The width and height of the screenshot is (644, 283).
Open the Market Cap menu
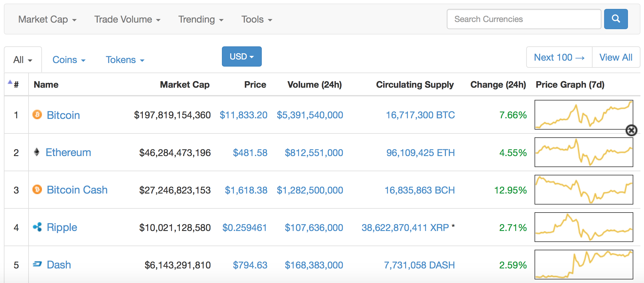(x=47, y=19)
